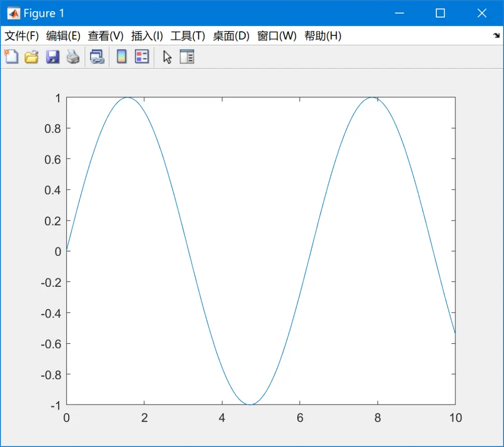The width and height of the screenshot is (504, 447).
Task: Click the sine curve's first peak
Action: click(x=127, y=97)
